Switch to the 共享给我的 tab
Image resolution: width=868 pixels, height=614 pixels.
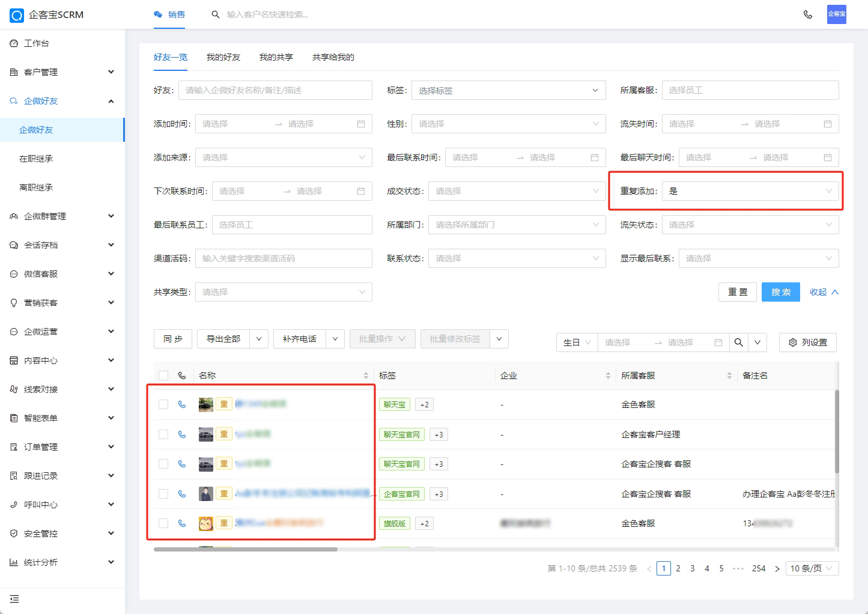point(333,57)
